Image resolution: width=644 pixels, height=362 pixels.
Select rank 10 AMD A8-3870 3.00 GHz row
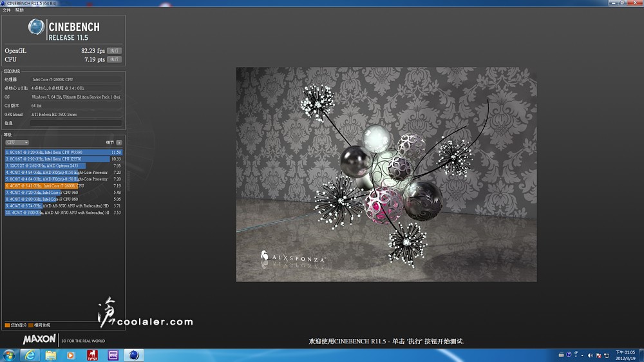(63, 213)
